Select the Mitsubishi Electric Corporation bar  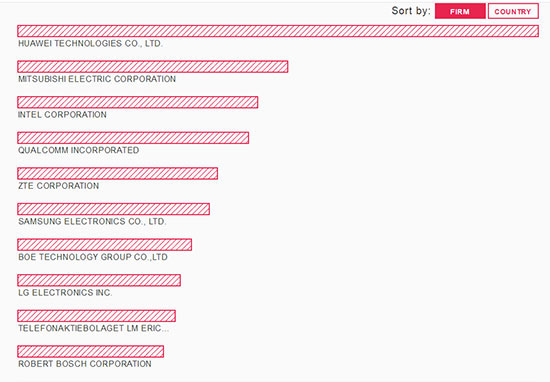153,67
